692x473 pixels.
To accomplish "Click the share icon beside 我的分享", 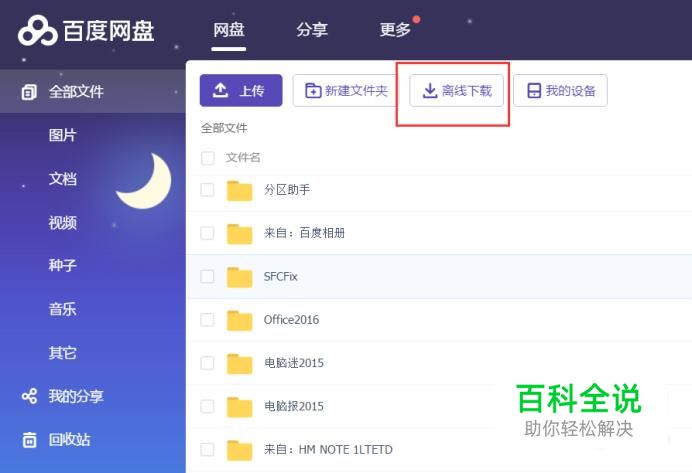I will pyautogui.click(x=29, y=396).
